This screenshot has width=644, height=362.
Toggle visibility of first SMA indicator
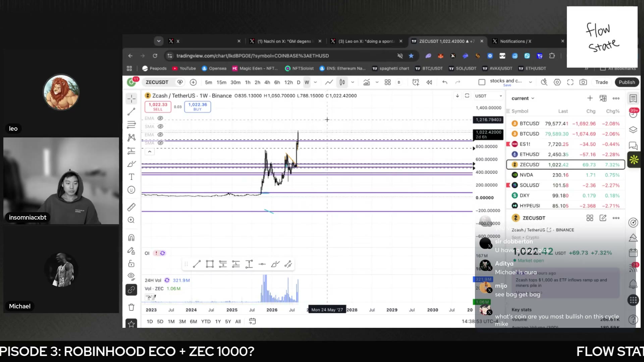[x=160, y=126]
